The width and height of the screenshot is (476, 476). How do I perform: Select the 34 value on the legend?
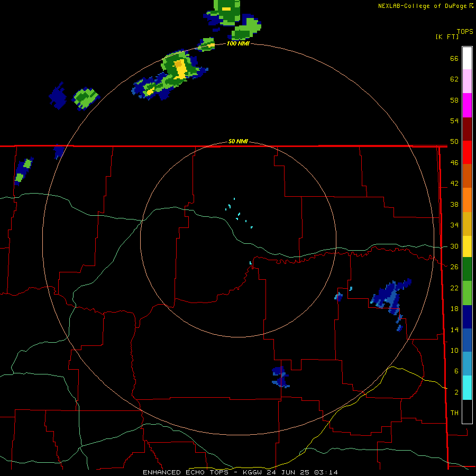click(454, 225)
